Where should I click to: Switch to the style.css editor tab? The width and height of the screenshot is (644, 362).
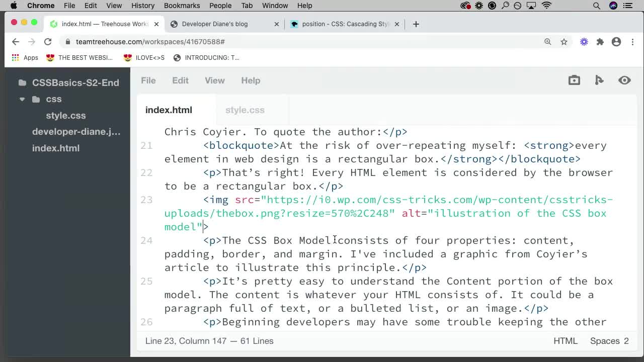[245, 110]
